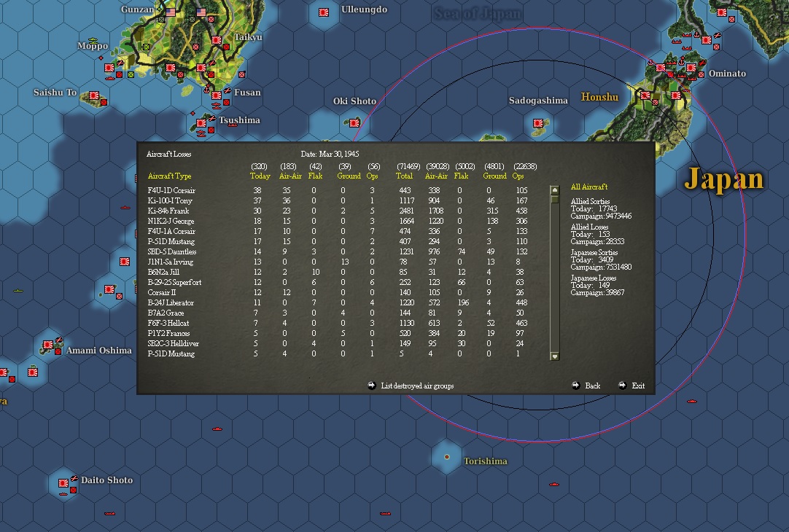Click the arrow icon beside List destroyed air groups
The image size is (789, 532).
[372, 386]
